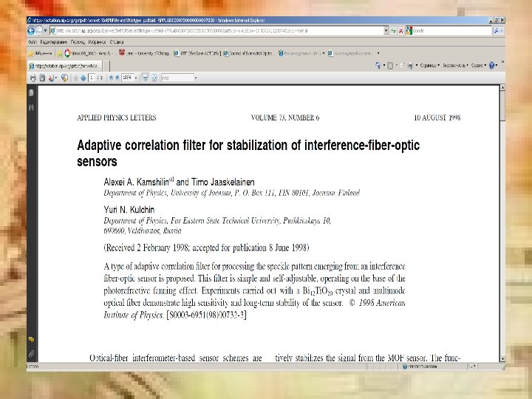Go to next PDF page arrow
This screenshot has width=532, height=399.
83,78
